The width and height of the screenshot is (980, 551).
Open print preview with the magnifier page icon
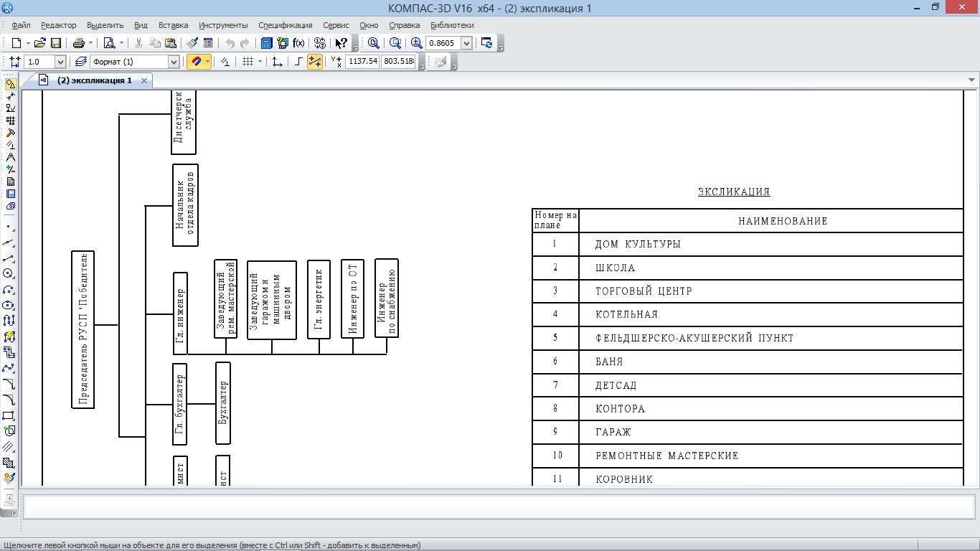click(109, 43)
